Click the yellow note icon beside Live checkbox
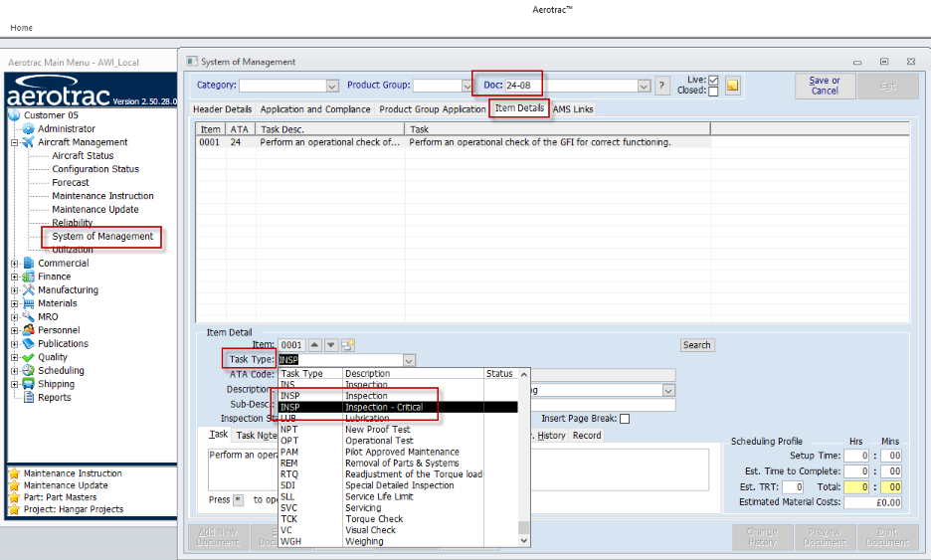Screen dimensions: 931x560 point(733,86)
